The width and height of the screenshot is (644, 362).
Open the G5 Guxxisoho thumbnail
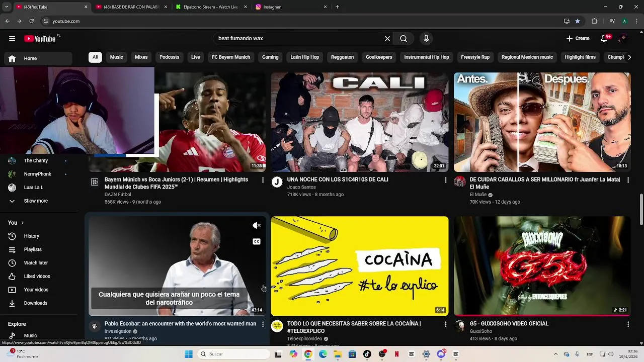point(542,266)
